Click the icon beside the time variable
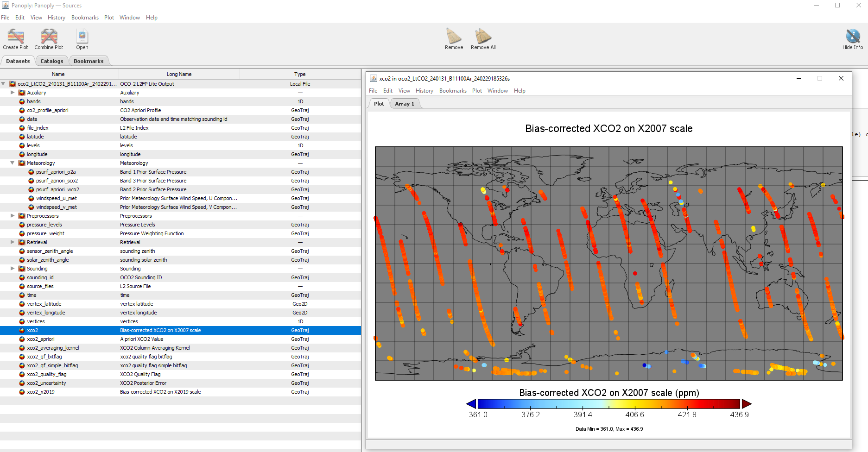 (22, 295)
